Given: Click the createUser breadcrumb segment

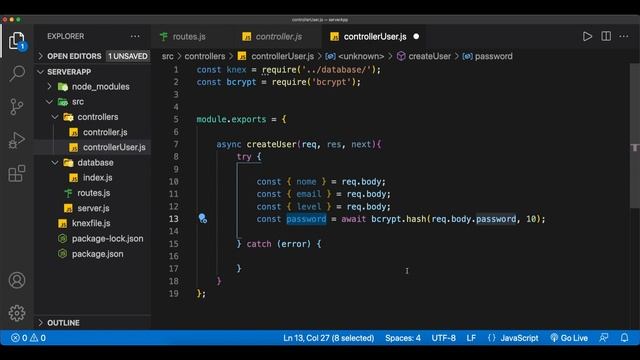Looking at the screenshot, I should tap(424, 56).
